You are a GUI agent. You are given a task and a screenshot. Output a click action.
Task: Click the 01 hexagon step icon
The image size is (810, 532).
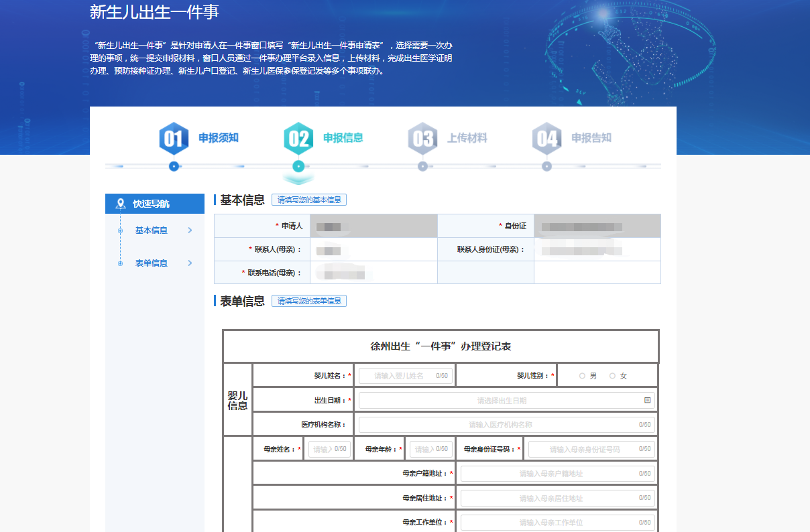174,139
